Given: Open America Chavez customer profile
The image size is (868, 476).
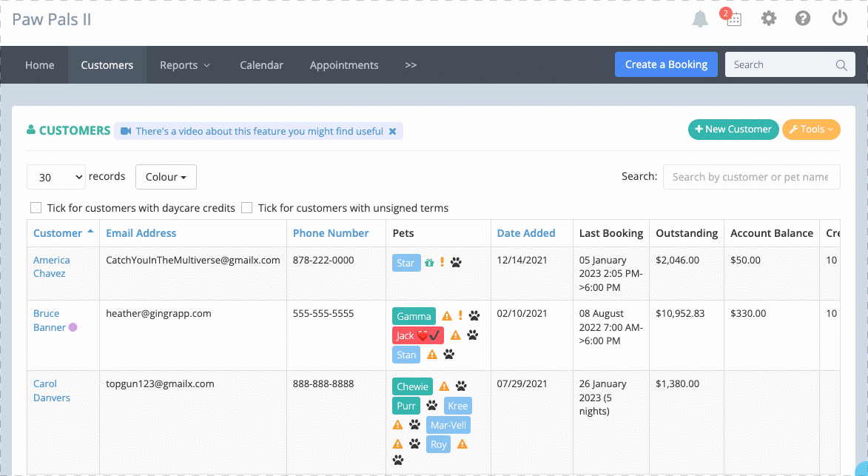Looking at the screenshot, I should 51,267.
